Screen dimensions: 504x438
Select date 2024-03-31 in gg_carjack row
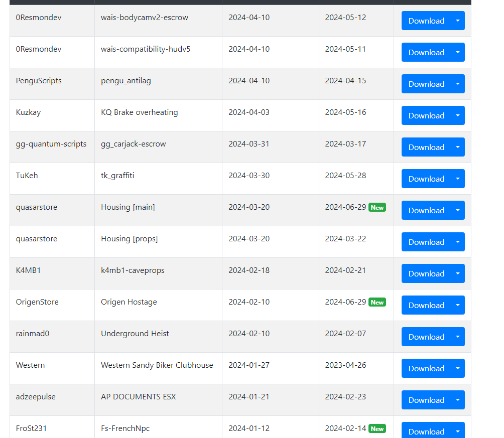tap(249, 144)
